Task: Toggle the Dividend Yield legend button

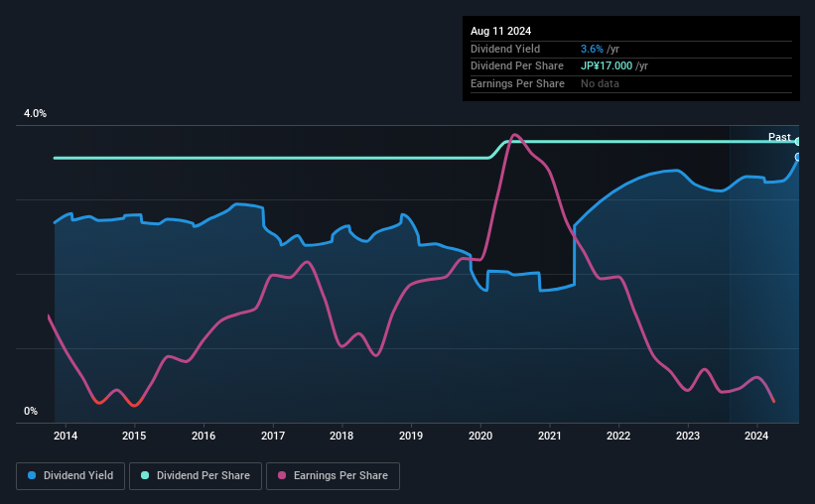Action: coord(70,476)
